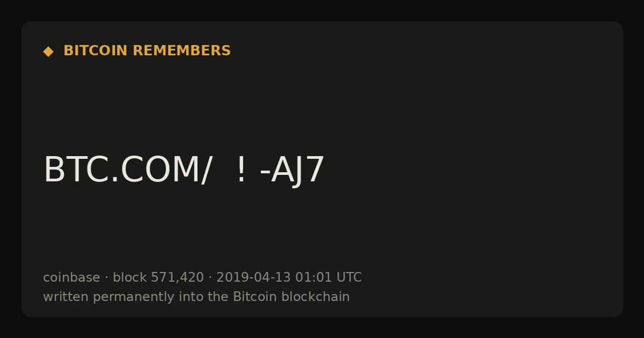The width and height of the screenshot is (644, 338).
Task: Click the words Bitcoin blockchain at bottom
Action: (x=291, y=297)
